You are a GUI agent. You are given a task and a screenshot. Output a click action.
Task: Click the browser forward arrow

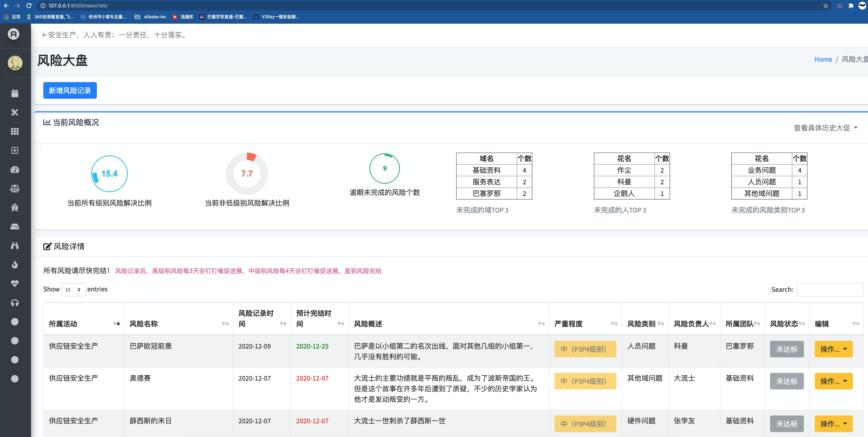(18, 6)
